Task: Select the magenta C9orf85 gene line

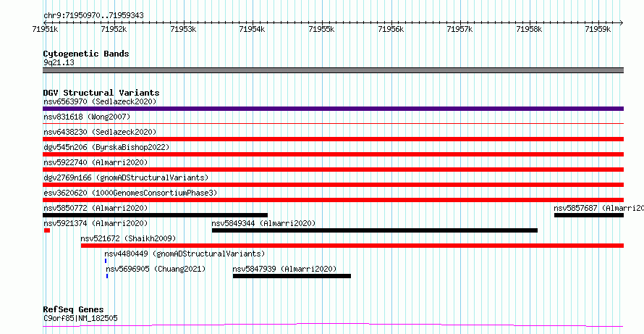Action: [x=333, y=325]
